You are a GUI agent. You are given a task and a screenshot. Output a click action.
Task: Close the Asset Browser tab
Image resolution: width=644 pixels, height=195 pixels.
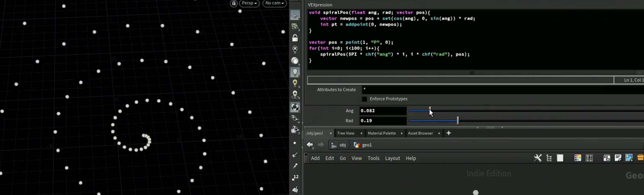point(439,134)
